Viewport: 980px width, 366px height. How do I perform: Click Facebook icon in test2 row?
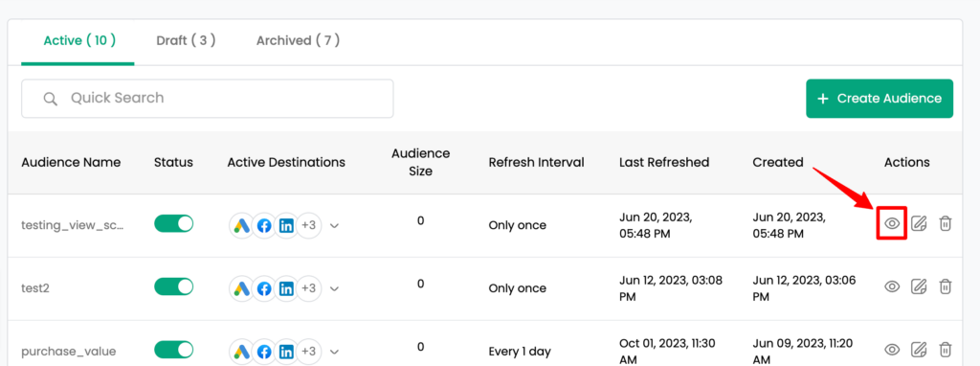tap(264, 288)
